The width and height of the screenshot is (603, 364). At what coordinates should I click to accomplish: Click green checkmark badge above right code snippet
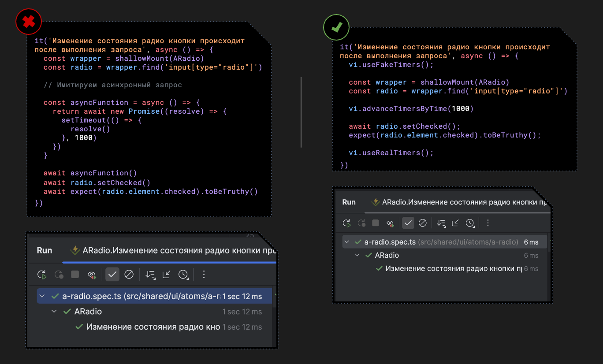point(336,27)
